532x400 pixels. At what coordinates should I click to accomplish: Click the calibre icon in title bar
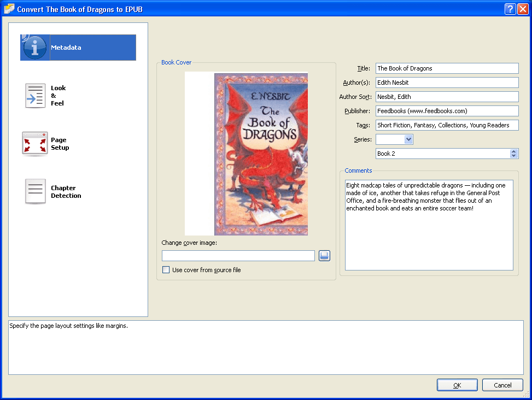click(x=9, y=9)
